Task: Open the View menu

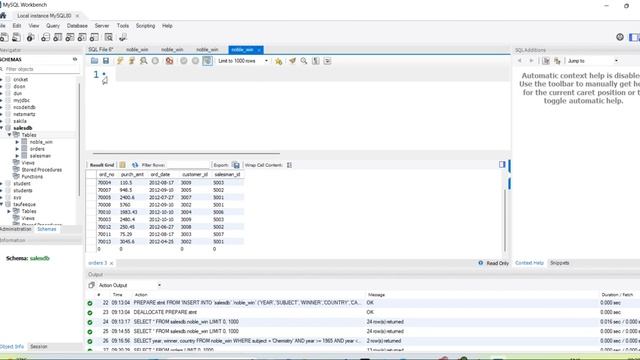Action: pyautogui.click(x=34, y=26)
